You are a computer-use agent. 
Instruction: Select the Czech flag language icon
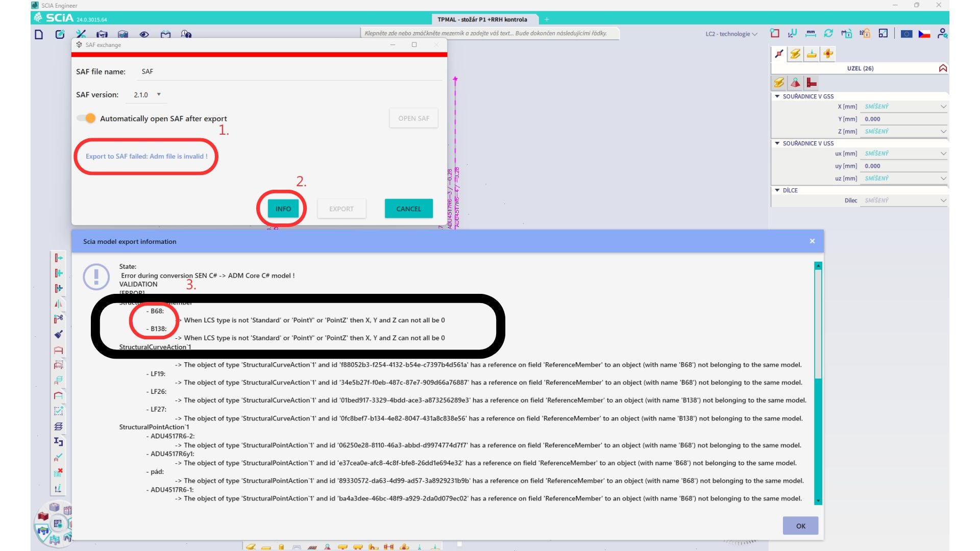[x=924, y=34]
